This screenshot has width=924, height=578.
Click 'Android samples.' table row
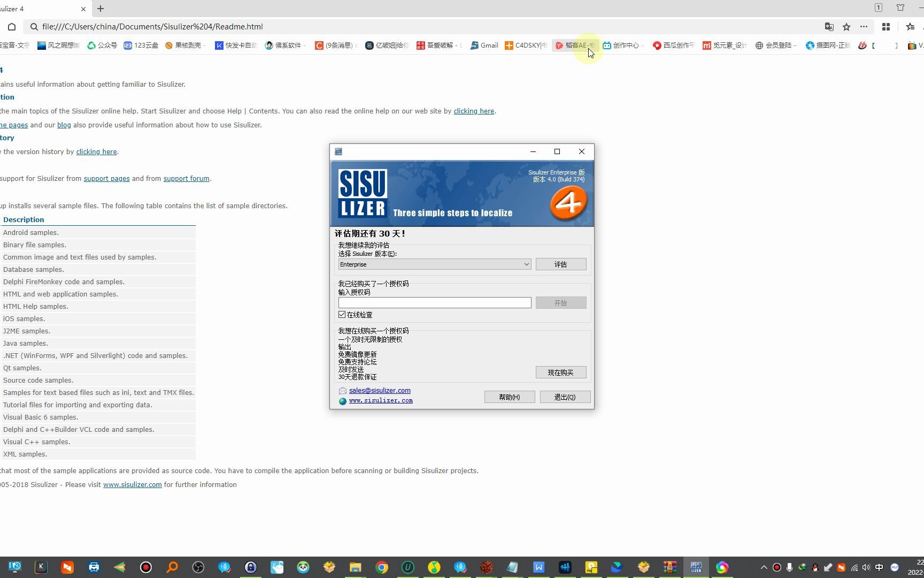point(98,233)
